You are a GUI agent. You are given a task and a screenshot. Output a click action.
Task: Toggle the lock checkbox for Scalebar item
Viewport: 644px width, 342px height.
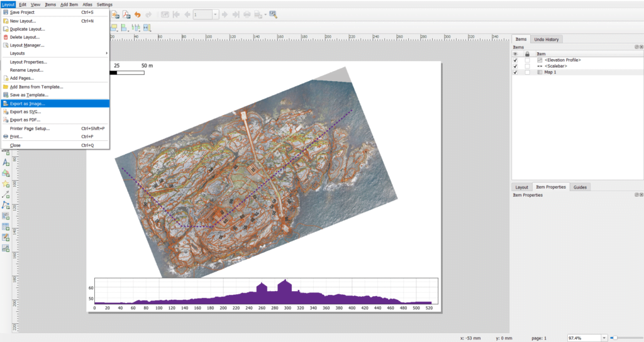[x=527, y=66]
